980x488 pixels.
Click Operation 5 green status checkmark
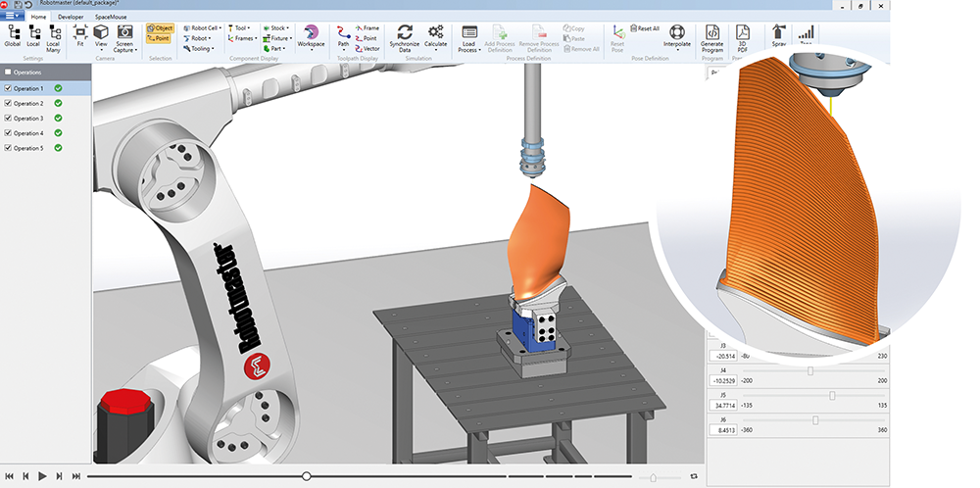pos(58,148)
